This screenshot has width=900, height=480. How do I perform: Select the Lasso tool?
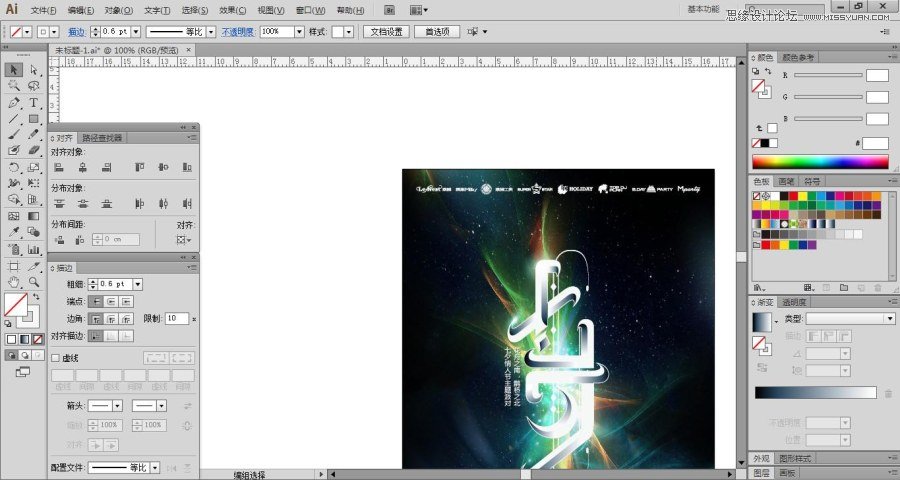(x=34, y=86)
